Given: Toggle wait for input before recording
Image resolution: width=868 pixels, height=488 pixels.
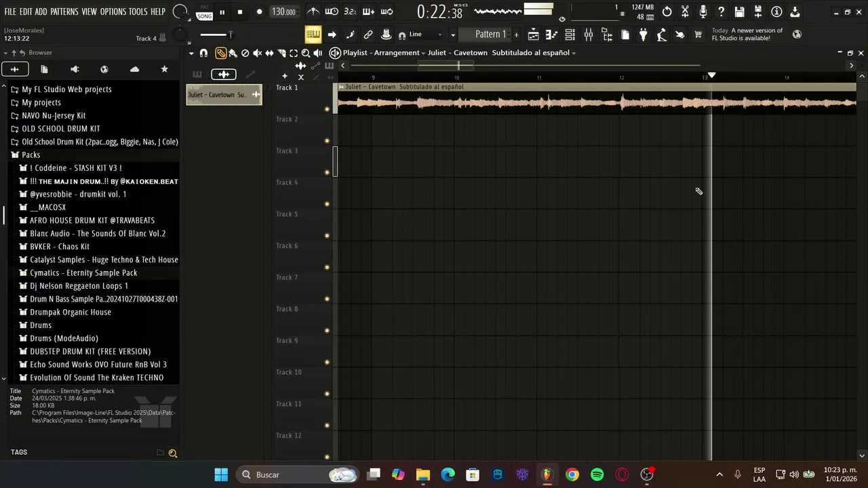Looking at the screenshot, I should tap(332, 12).
